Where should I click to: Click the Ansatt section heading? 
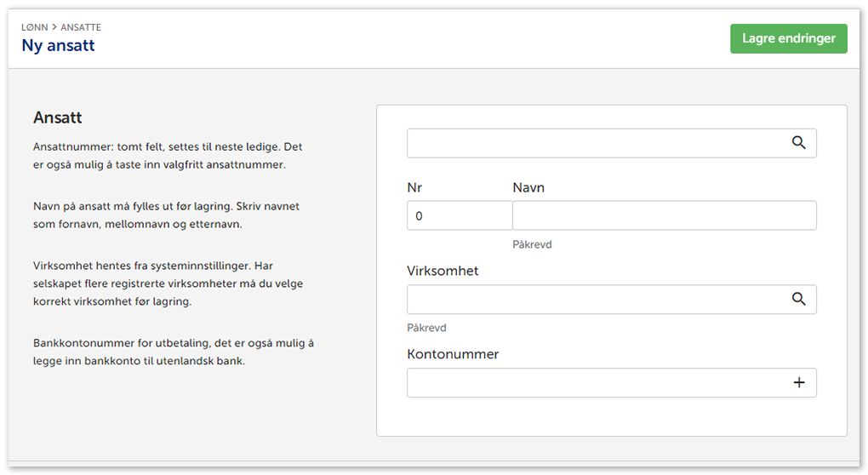[57, 117]
